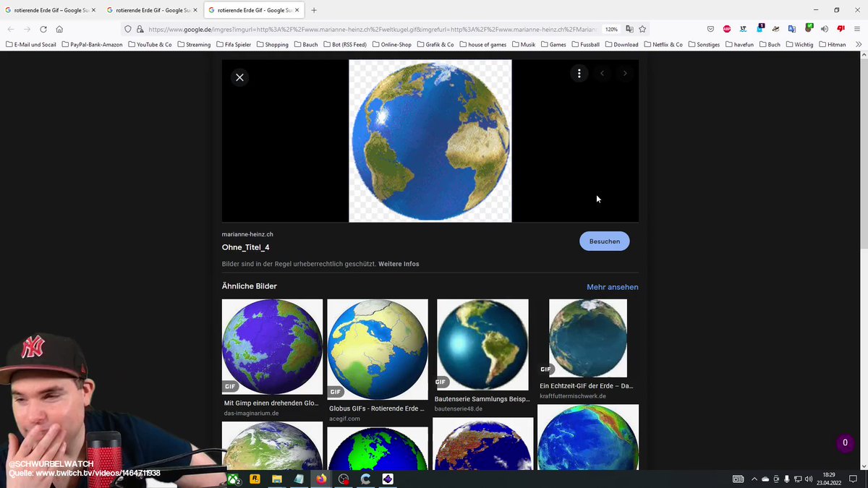Open the Pocket save icon

tap(710, 29)
